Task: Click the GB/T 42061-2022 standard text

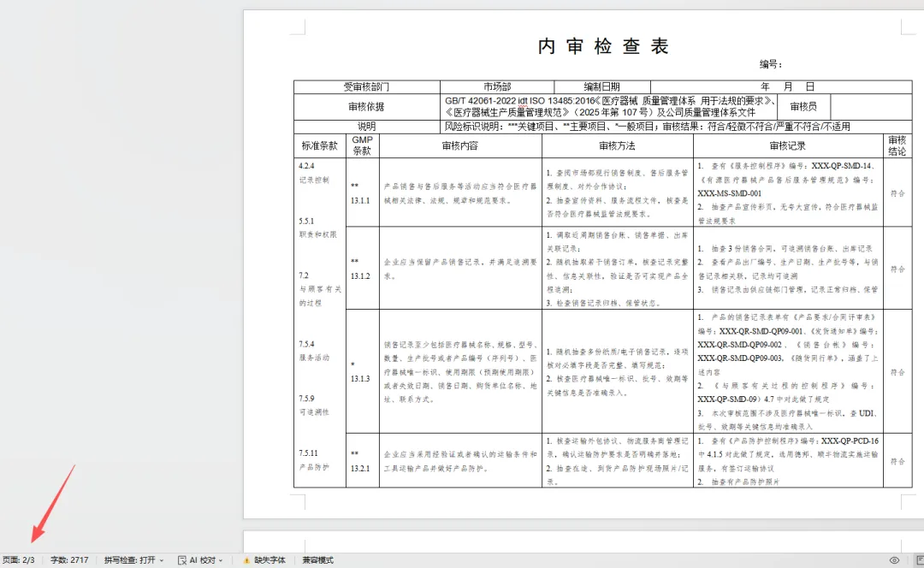Action: pyautogui.click(x=609, y=107)
